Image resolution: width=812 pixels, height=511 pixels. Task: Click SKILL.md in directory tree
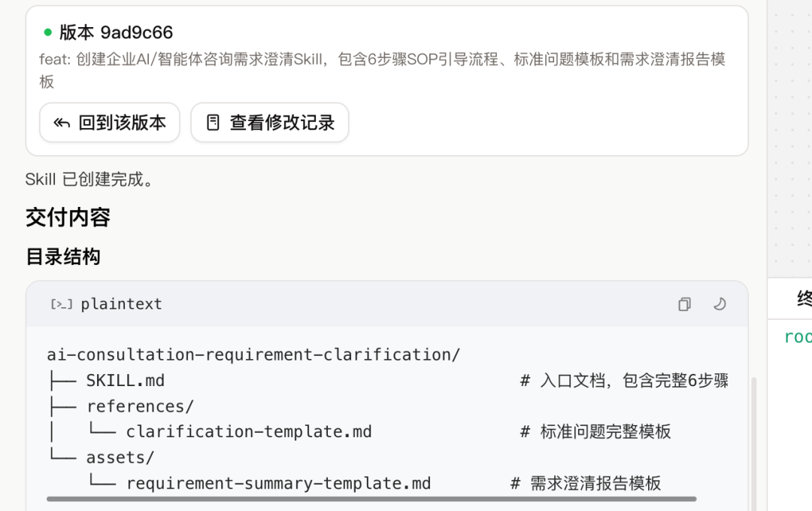[125, 380]
